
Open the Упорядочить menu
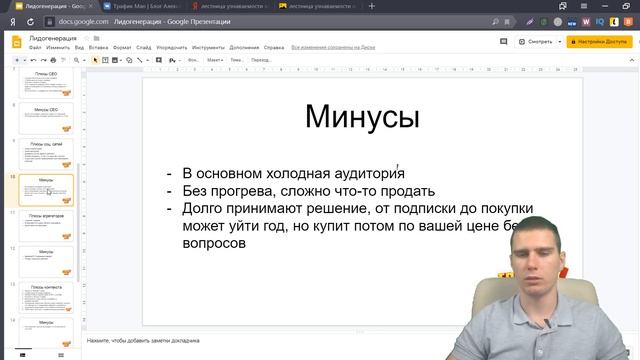[171, 48]
